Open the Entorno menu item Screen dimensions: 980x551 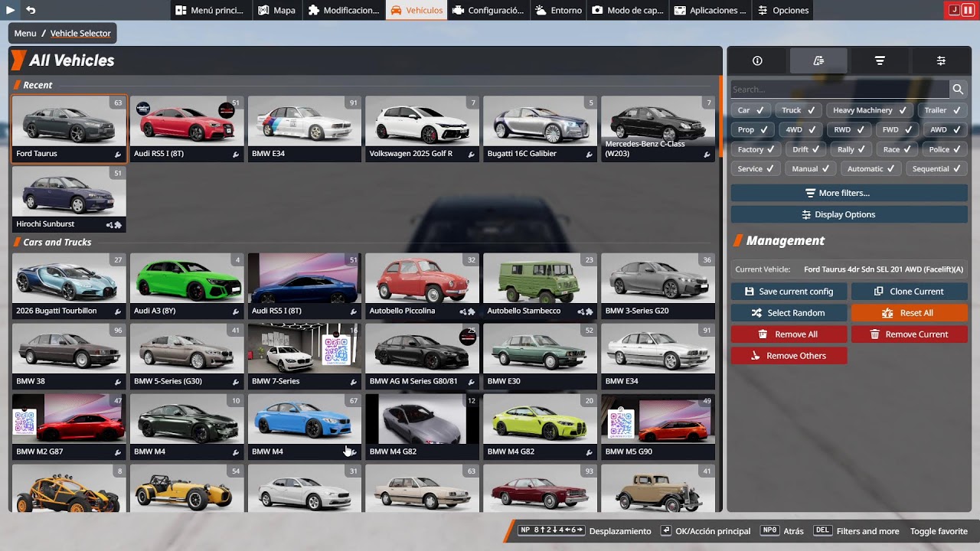559,10
